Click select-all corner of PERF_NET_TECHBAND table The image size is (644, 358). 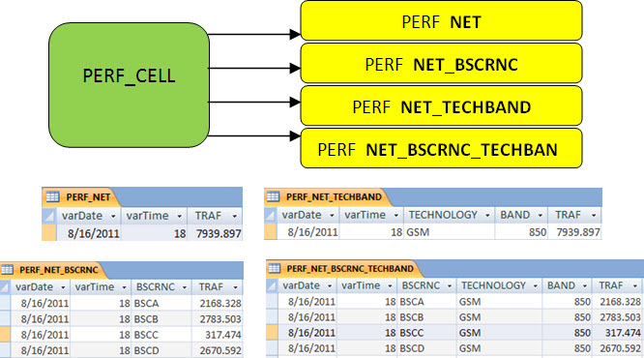point(271,215)
